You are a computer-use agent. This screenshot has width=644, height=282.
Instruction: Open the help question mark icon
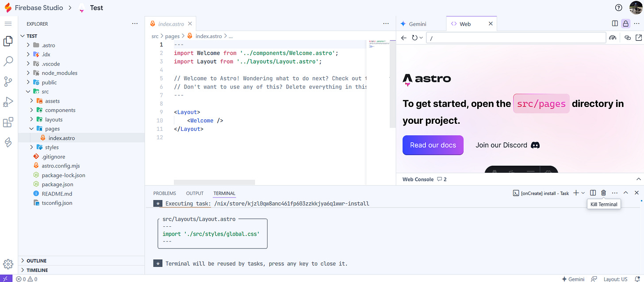pyautogui.click(x=618, y=8)
